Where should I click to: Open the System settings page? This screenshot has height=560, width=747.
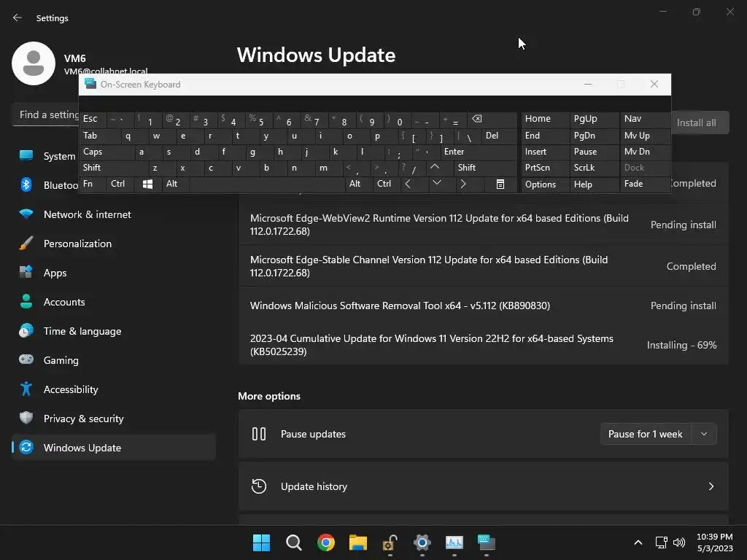tap(113, 156)
